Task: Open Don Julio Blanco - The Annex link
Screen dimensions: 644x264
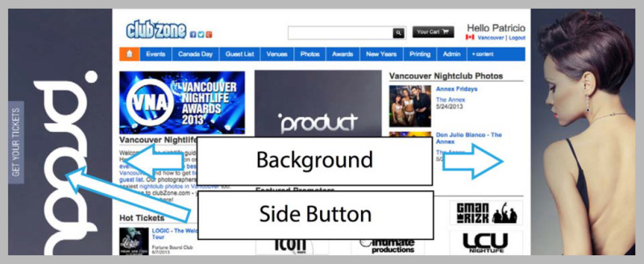Action: coord(469,138)
